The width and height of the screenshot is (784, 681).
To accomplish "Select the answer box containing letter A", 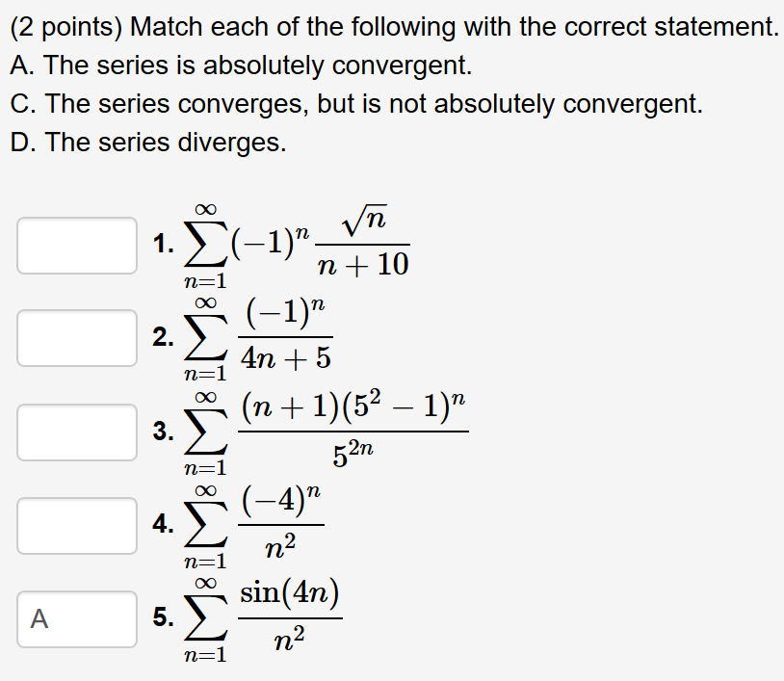I will coord(77,619).
